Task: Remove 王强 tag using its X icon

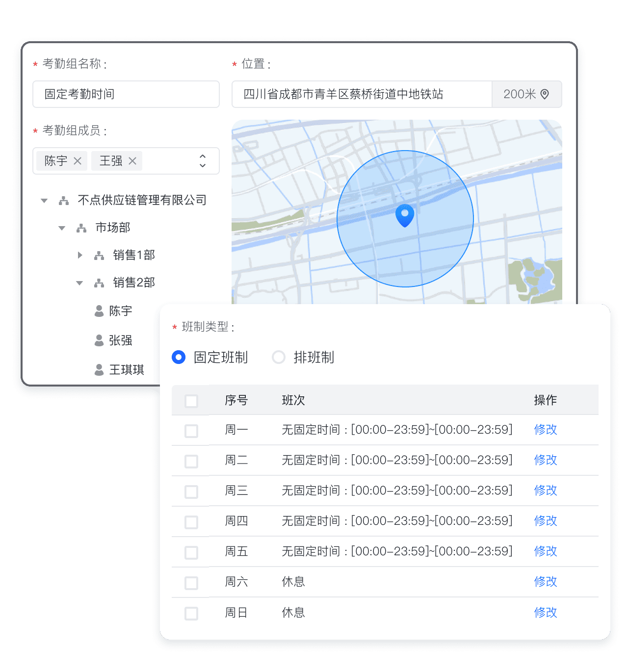Action: point(132,161)
